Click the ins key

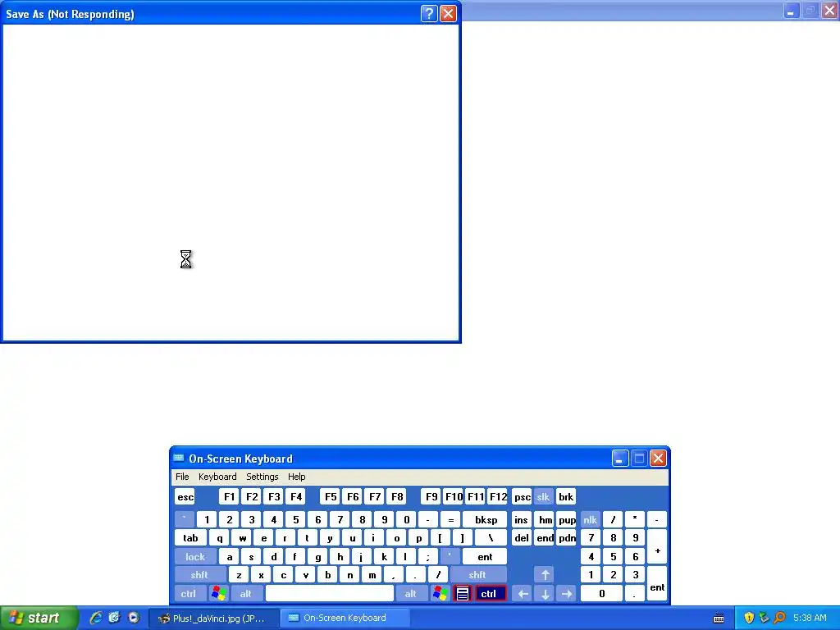click(522, 519)
